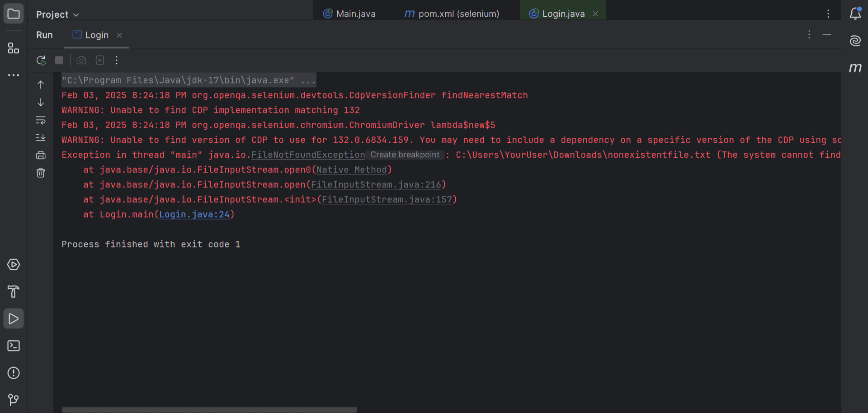Rerun the Login program

pos(41,60)
